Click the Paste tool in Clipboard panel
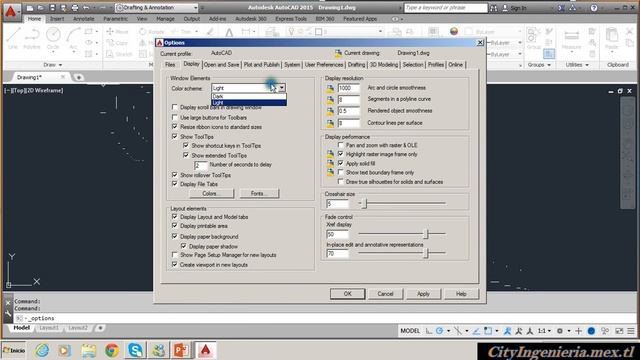 coord(611,39)
